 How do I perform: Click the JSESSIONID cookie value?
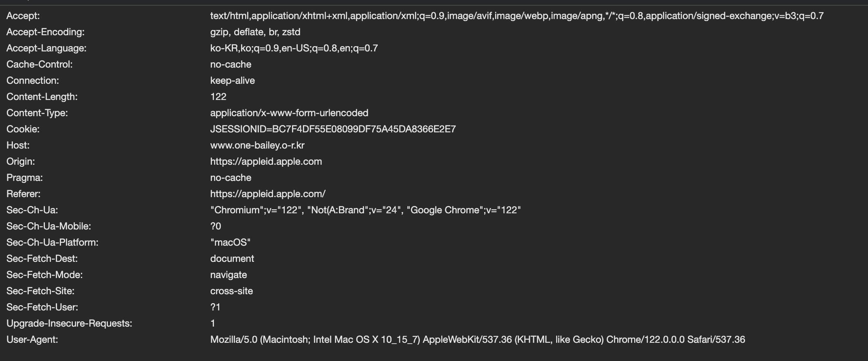point(332,129)
